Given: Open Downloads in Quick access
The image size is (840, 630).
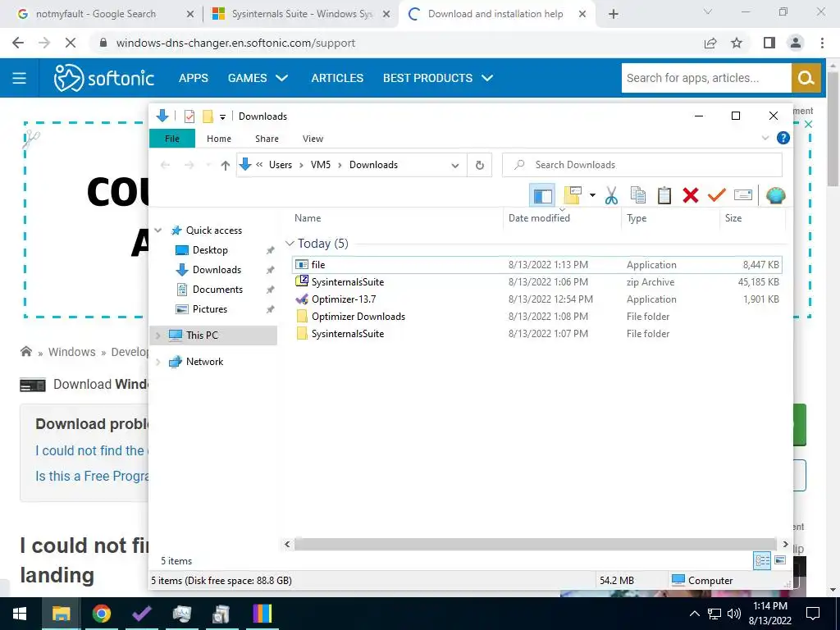Looking at the screenshot, I should pyautogui.click(x=217, y=269).
